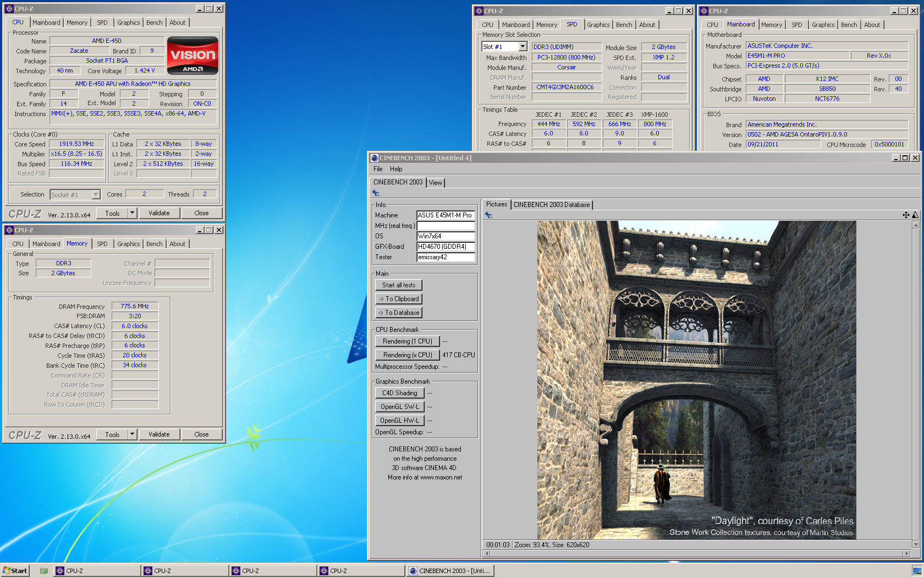Switch to CINEBENCH 2003 via the taskbar button
This screenshot has height=578, width=924.
tap(450, 571)
